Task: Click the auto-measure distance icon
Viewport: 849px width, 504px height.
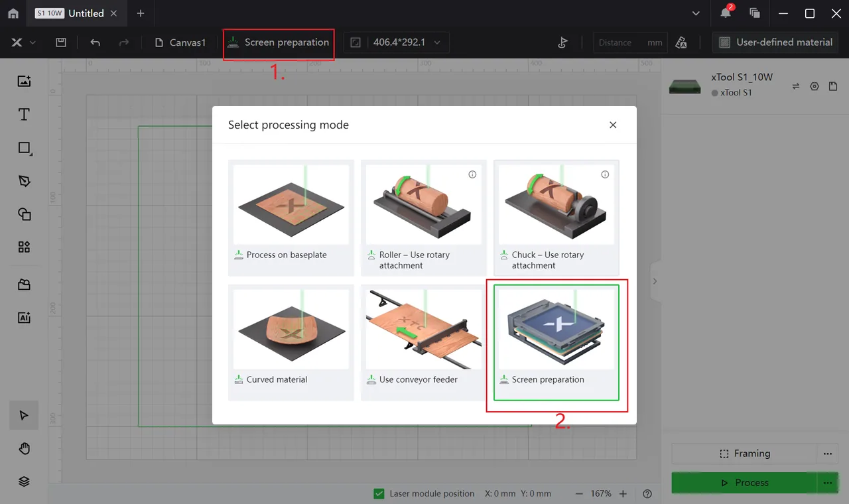Action: (562, 42)
